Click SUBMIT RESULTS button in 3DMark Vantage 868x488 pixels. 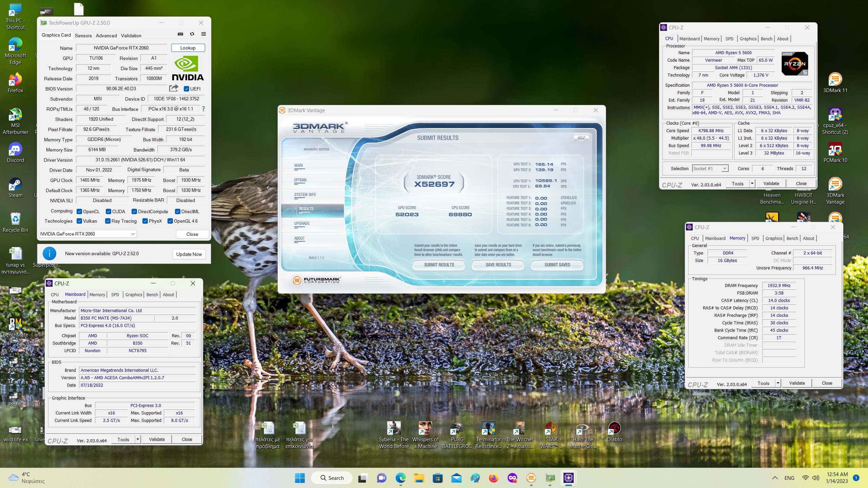click(439, 265)
